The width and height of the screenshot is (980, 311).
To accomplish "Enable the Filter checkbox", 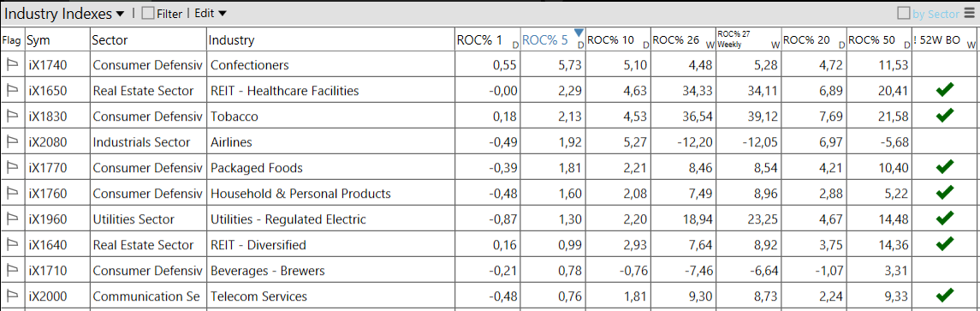I will pyautogui.click(x=147, y=13).
